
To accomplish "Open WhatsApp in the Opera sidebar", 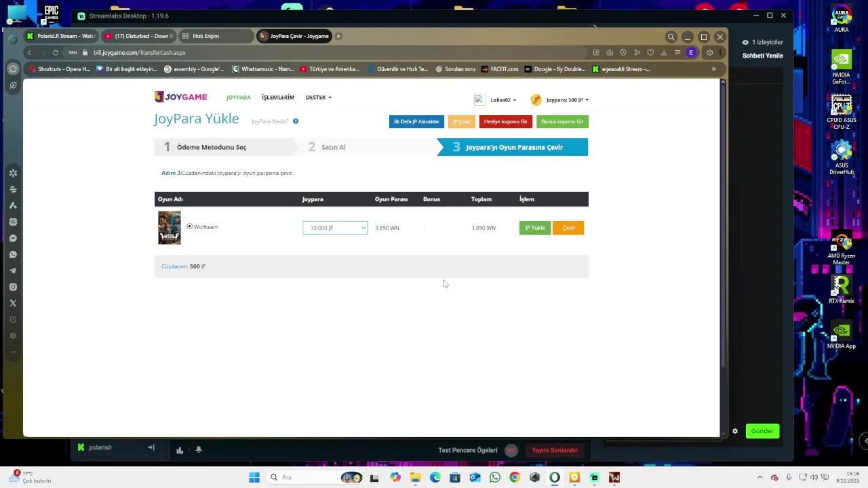I will [13, 255].
